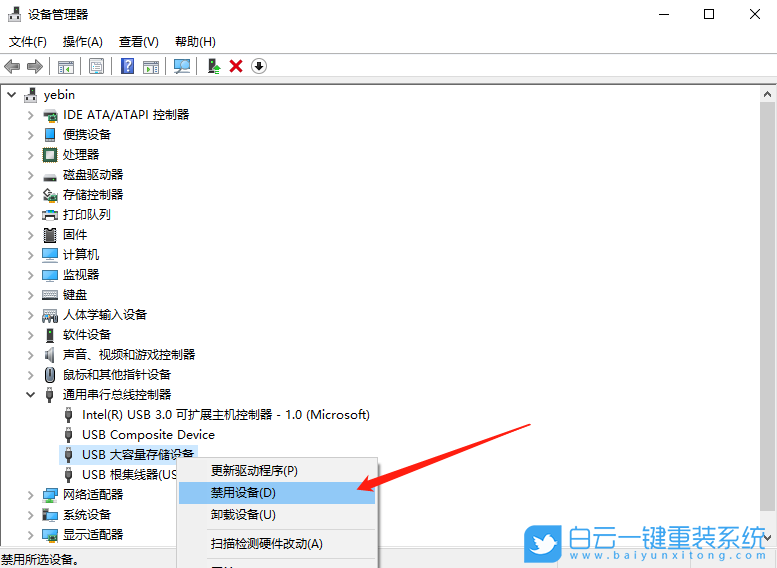Click the 计算机 computer icon
The height and width of the screenshot is (568, 777).
point(50,255)
